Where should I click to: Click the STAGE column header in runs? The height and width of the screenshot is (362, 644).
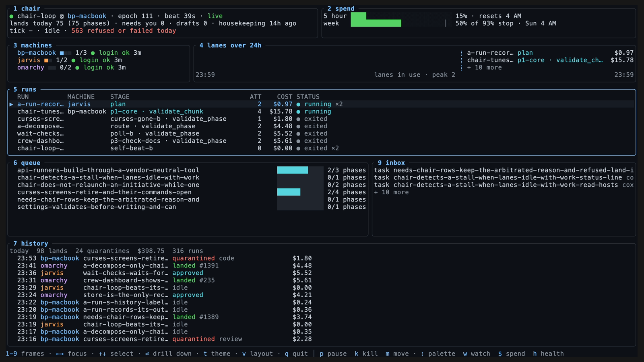tap(120, 97)
